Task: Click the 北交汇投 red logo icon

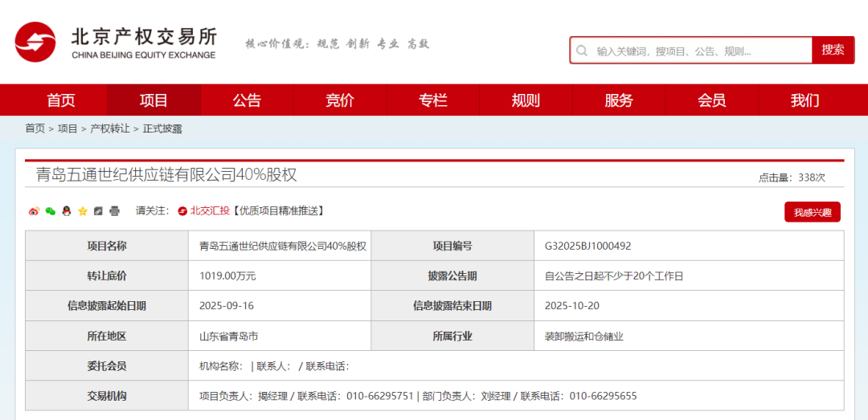Action: point(182,211)
